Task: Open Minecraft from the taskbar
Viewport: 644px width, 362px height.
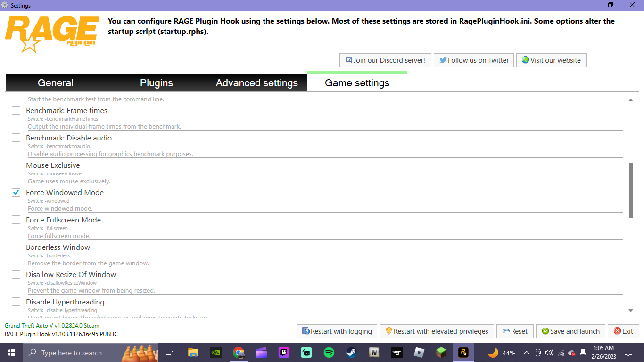Action: 441,353
